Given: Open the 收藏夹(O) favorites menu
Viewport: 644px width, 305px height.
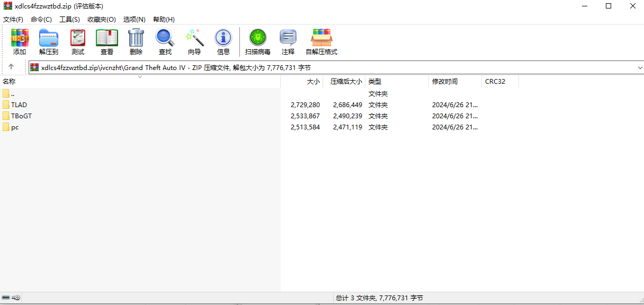Looking at the screenshot, I should [101, 20].
